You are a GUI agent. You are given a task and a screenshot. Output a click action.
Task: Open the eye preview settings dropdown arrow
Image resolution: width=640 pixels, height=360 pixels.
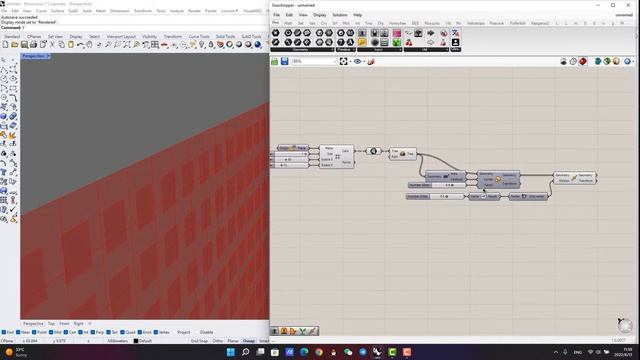[x=364, y=62]
